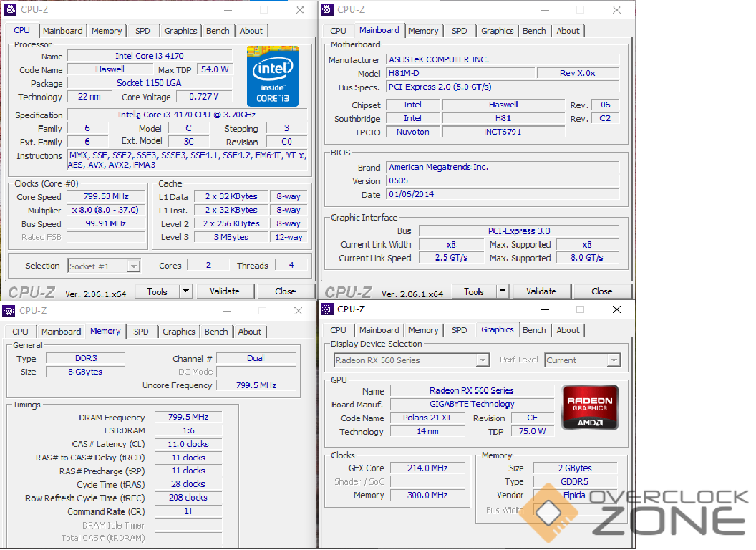The width and height of the screenshot is (756, 550).
Task: Click the LPCIO chip field NCT6791
Action: click(x=503, y=132)
